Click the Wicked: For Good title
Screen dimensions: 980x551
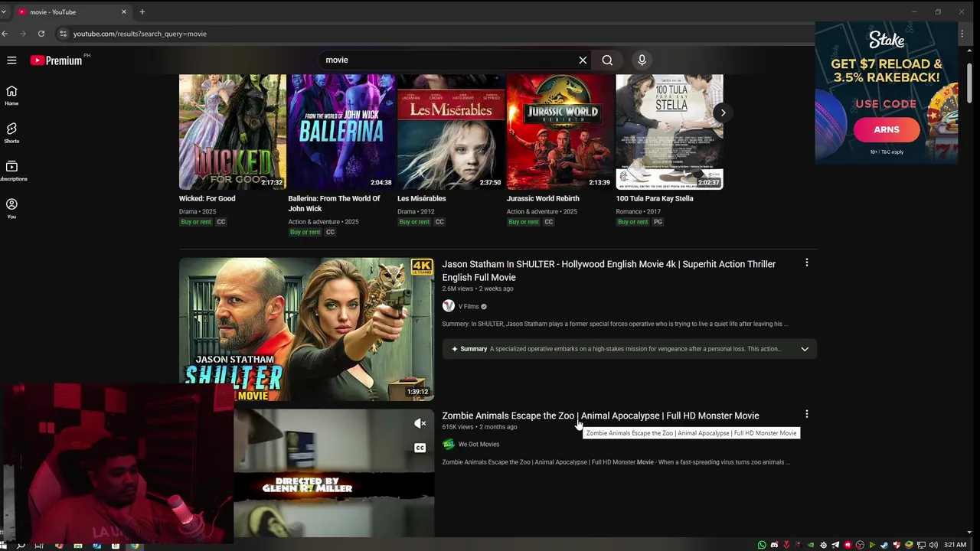(x=207, y=198)
